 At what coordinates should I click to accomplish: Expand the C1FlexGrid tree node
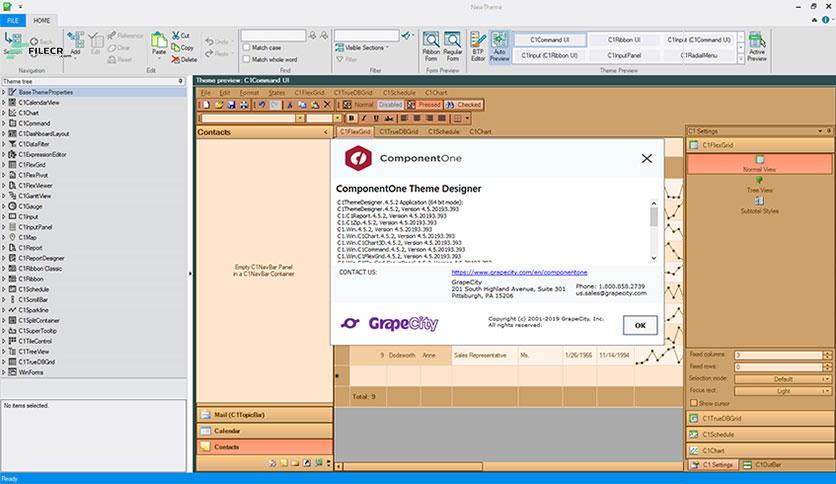(x=4, y=165)
